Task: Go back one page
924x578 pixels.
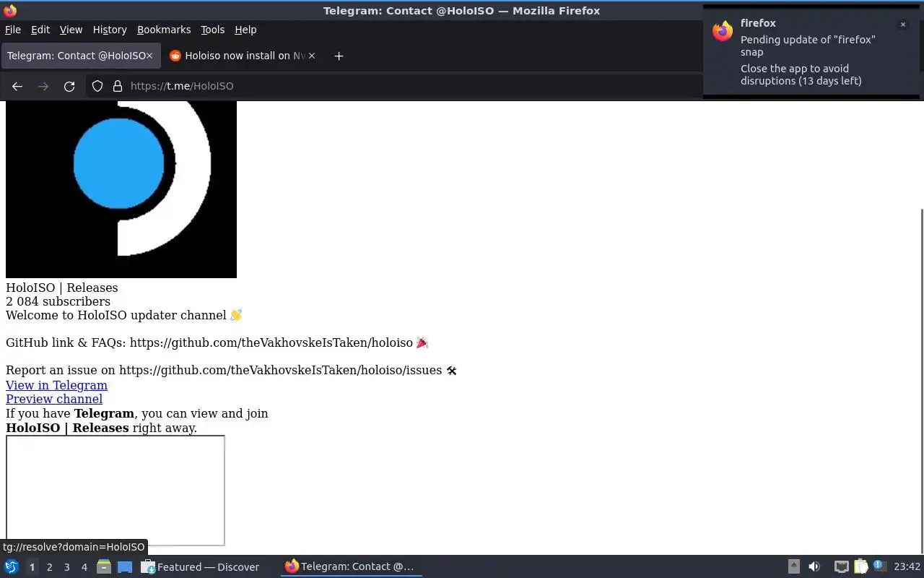Action: [x=17, y=86]
